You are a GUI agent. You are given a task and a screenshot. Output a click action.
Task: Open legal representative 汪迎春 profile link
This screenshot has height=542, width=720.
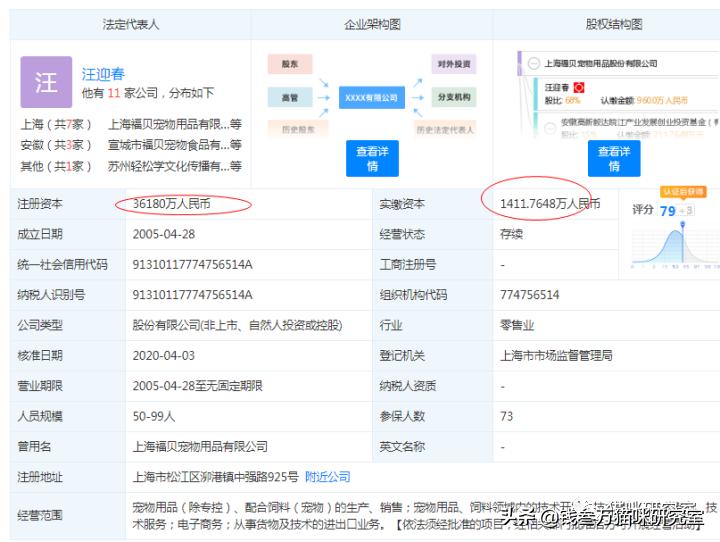103,74
